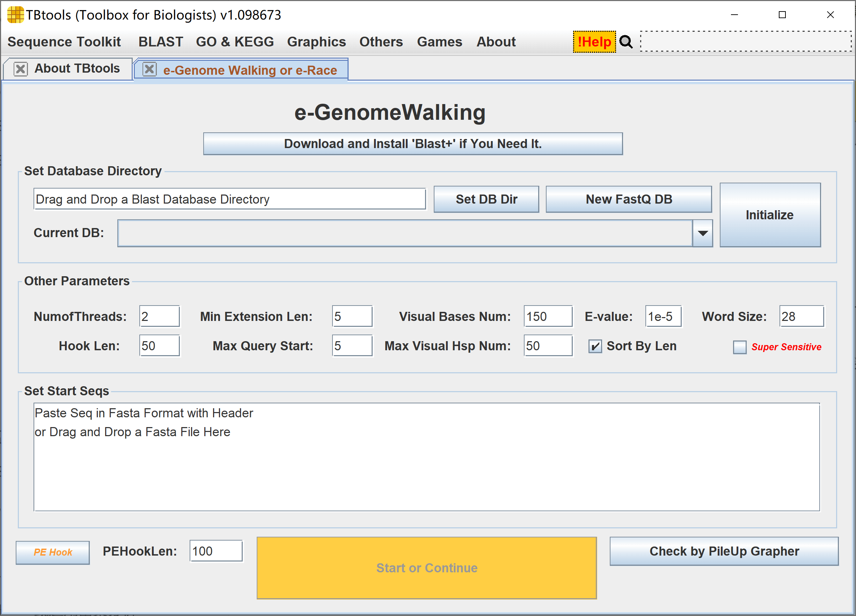Click the Word Size input field
Viewport: 856px width, 616px height.
[x=802, y=316]
